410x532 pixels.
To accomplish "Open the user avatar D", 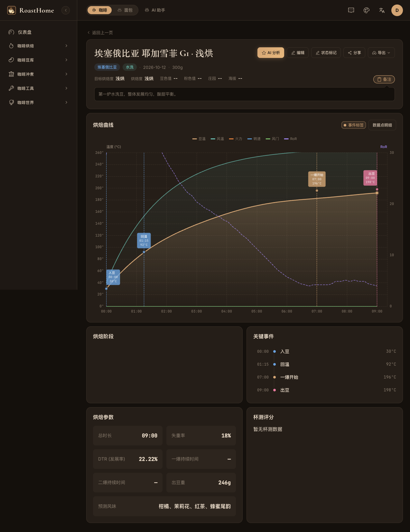I will point(397,10).
